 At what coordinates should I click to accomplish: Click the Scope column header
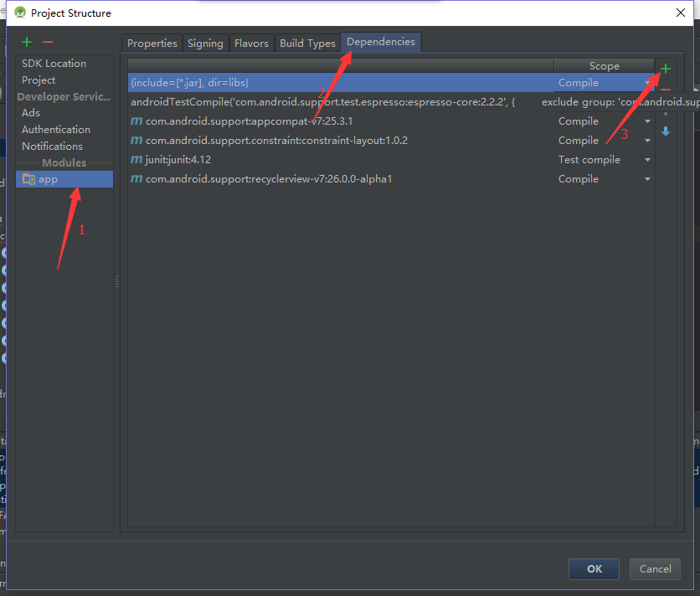(x=604, y=65)
